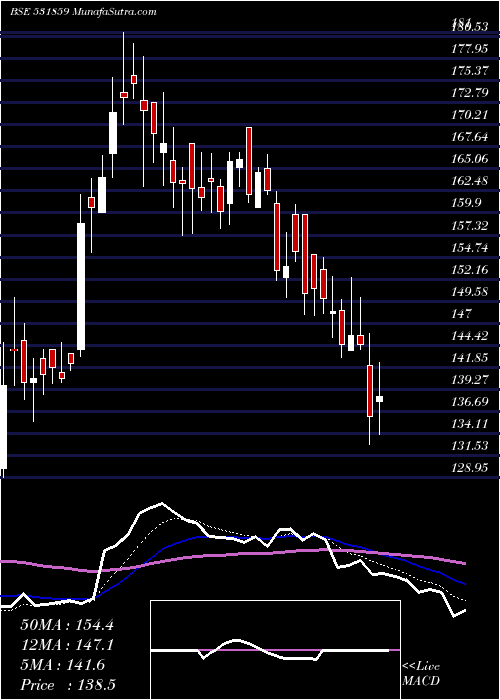Click the 175.37 price axis label
Image resolution: width=500 pixels, height=700 pixels.
pos(470,71)
